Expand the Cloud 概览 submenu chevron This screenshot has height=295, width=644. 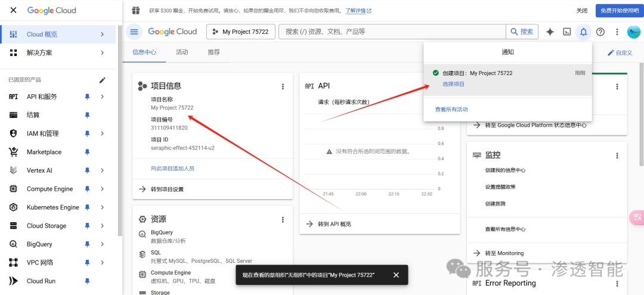click(103, 35)
